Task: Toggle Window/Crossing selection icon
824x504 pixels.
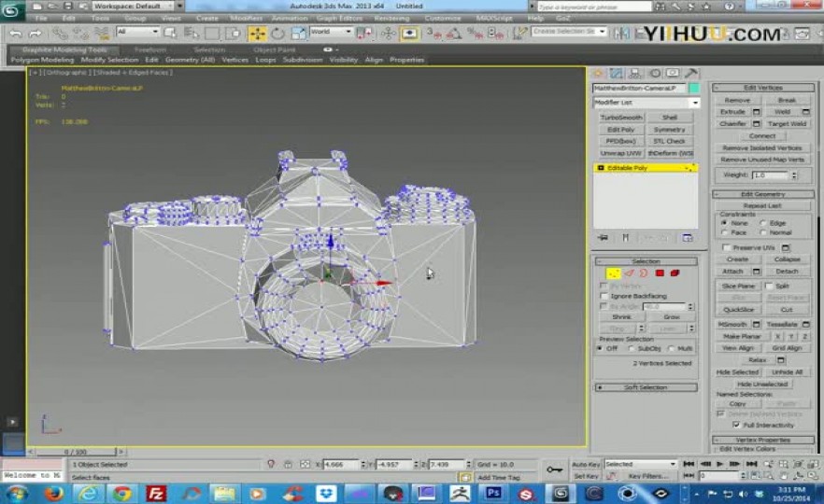Action: [233, 34]
